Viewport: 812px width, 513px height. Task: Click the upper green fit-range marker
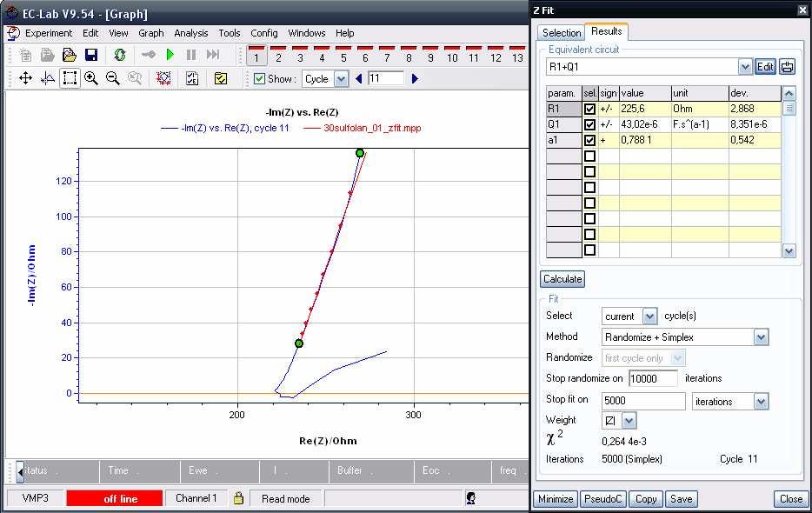pos(359,153)
